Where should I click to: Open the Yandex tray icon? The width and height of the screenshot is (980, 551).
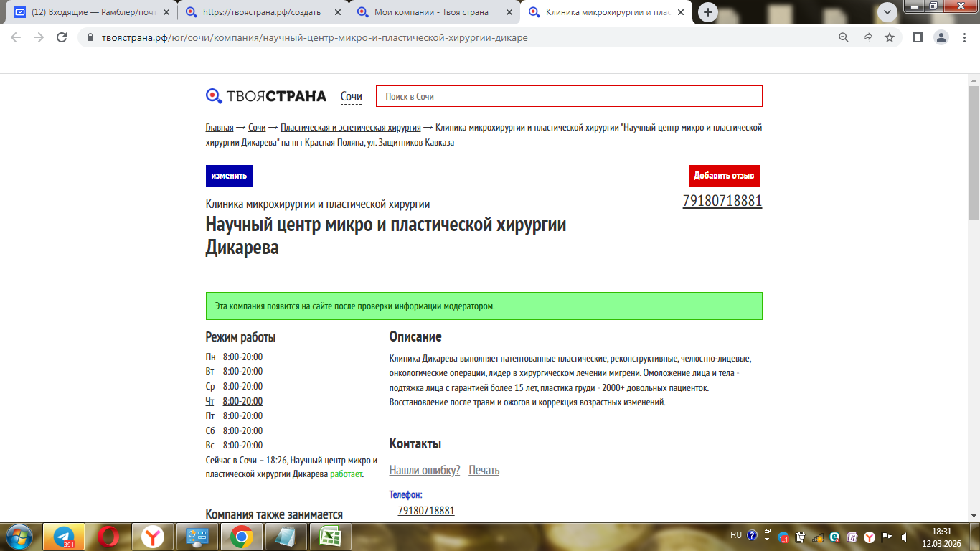pyautogui.click(x=869, y=537)
